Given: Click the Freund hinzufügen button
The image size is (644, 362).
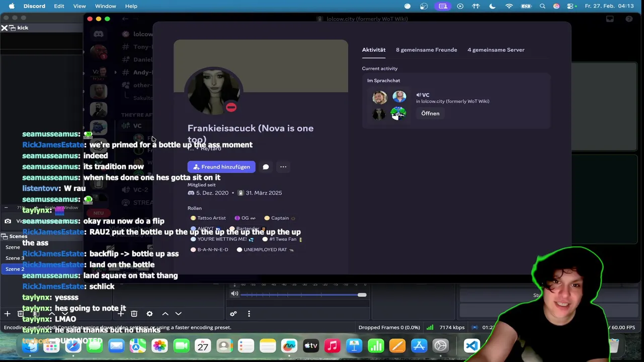Looking at the screenshot, I should [x=221, y=167].
